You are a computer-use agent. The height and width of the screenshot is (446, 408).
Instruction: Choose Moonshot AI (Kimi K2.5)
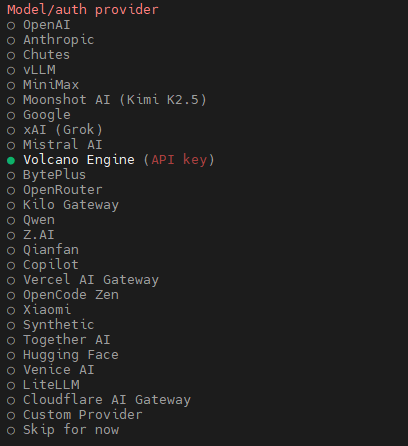click(107, 100)
